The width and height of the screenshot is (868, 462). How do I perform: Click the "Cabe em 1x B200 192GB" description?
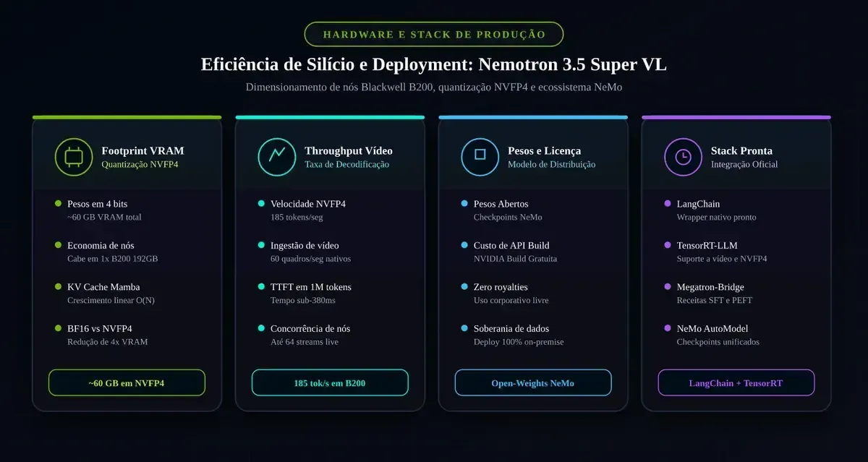pos(112,258)
